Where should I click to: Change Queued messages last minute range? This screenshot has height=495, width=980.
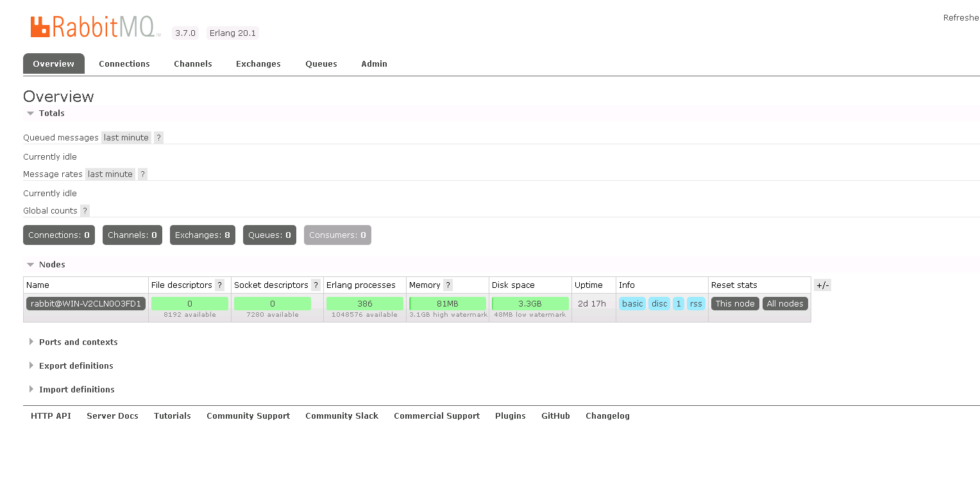pos(126,138)
